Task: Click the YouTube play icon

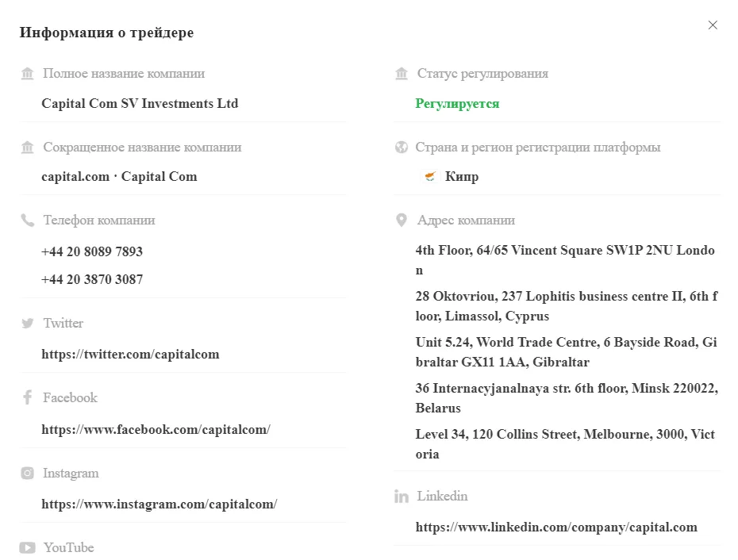Action: (27, 548)
